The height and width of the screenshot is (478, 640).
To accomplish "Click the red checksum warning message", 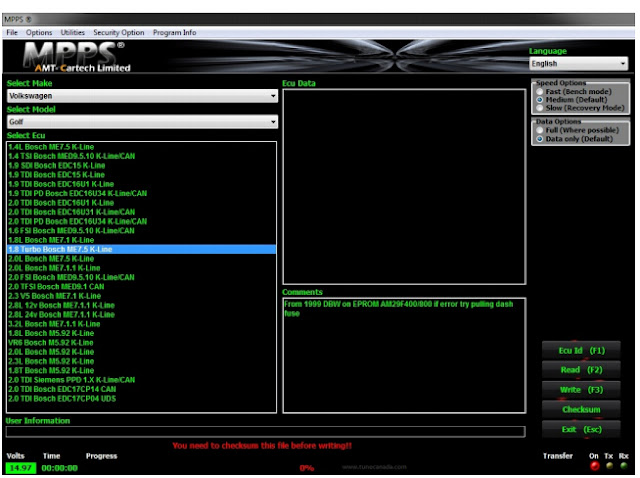I will [262, 446].
